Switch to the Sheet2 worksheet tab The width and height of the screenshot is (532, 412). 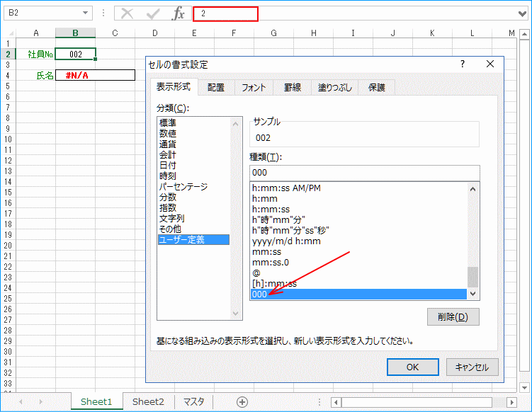click(x=148, y=401)
